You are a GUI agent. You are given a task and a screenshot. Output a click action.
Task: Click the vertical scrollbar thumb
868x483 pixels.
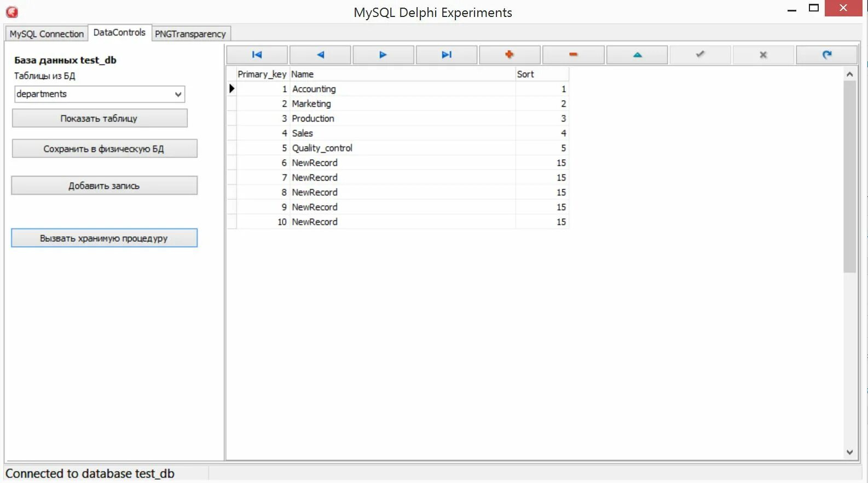849,176
